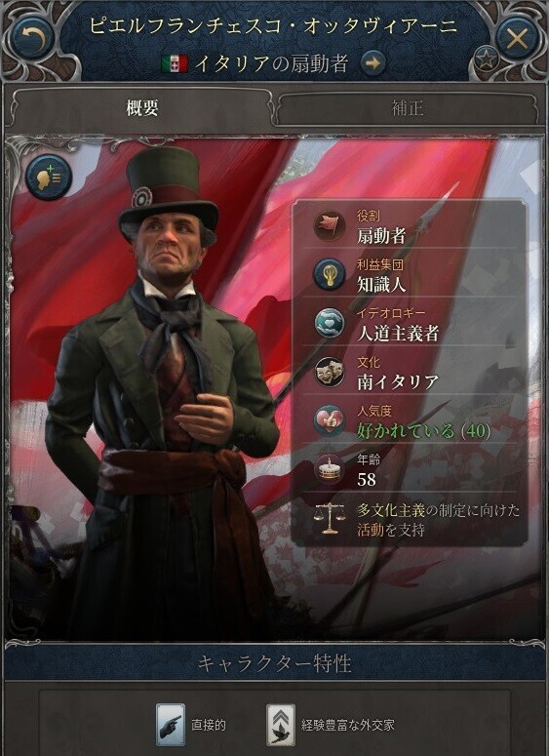Viewport: 549px width, 756px height.
Task: Click the age birthday cake icon
Action: pos(330,468)
